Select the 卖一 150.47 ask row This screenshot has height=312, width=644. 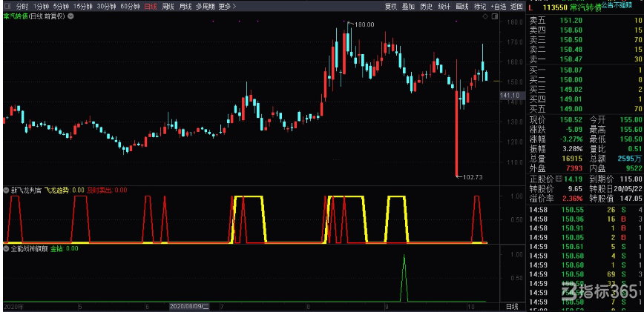point(585,59)
